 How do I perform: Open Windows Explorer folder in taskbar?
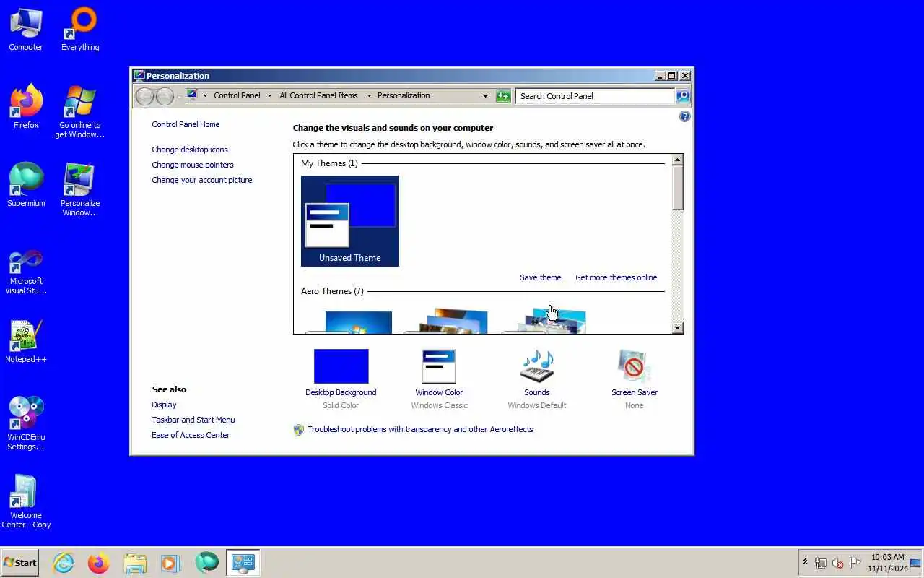pos(135,563)
